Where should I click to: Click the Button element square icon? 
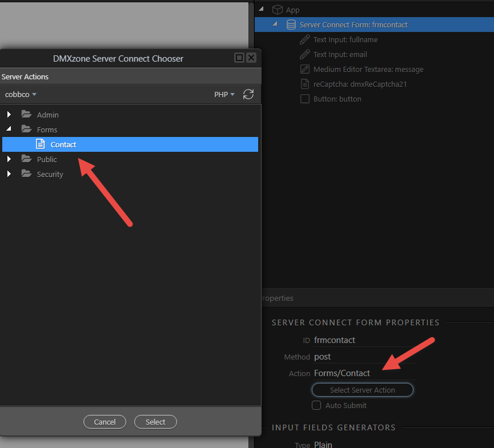click(304, 99)
